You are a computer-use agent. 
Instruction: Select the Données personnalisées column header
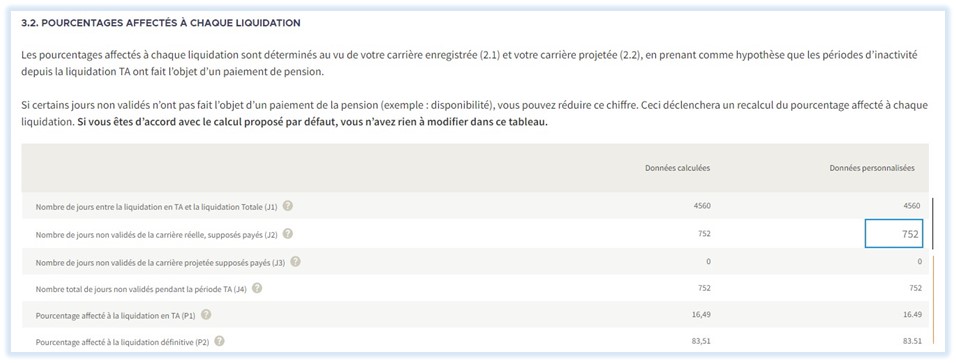tap(872, 168)
